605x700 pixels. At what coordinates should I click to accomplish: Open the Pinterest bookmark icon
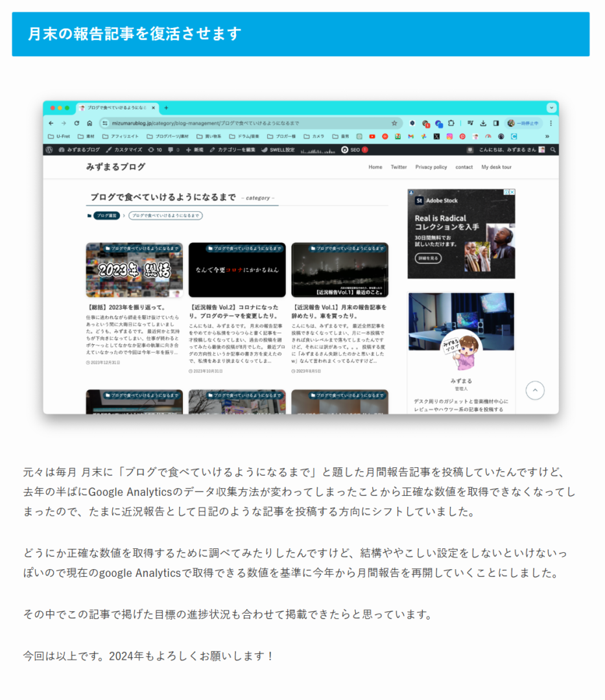click(462, 137)
